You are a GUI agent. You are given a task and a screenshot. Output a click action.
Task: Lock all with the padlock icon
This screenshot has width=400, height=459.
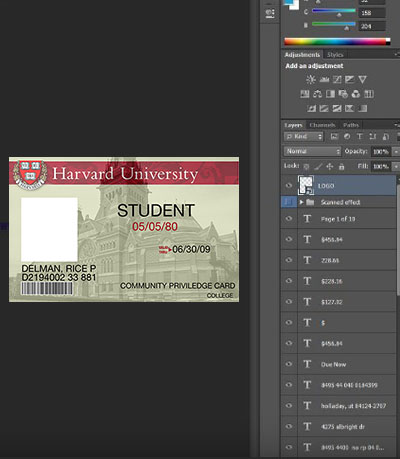[x=341, y=166]
